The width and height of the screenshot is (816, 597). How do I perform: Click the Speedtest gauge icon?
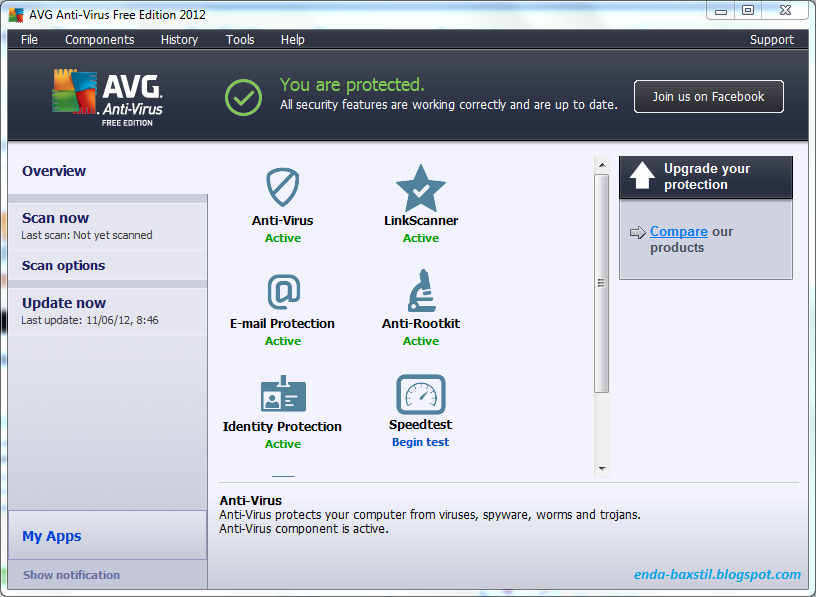click(420, 394)
